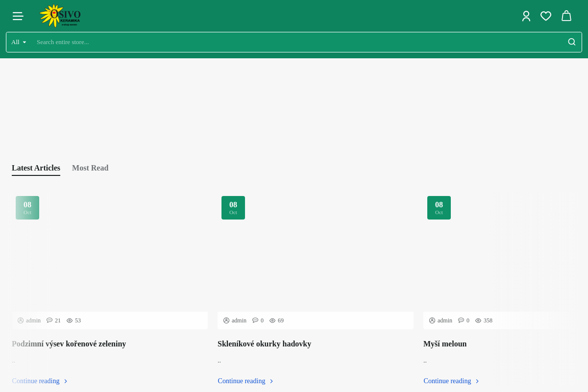Open article Skleníkové okurky hadovky
Image resolution: width=588 pixels, height=392 pixels.
pos(264,344)
